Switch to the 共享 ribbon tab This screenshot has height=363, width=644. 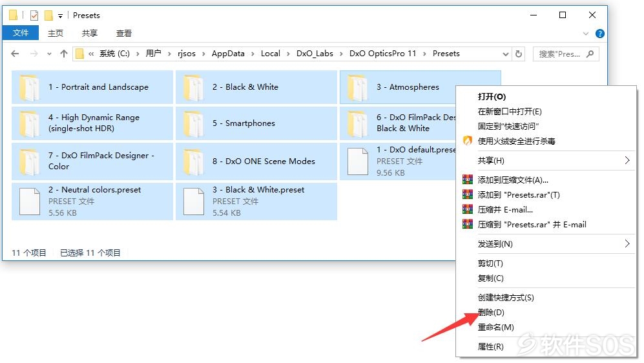click(90, 33)
